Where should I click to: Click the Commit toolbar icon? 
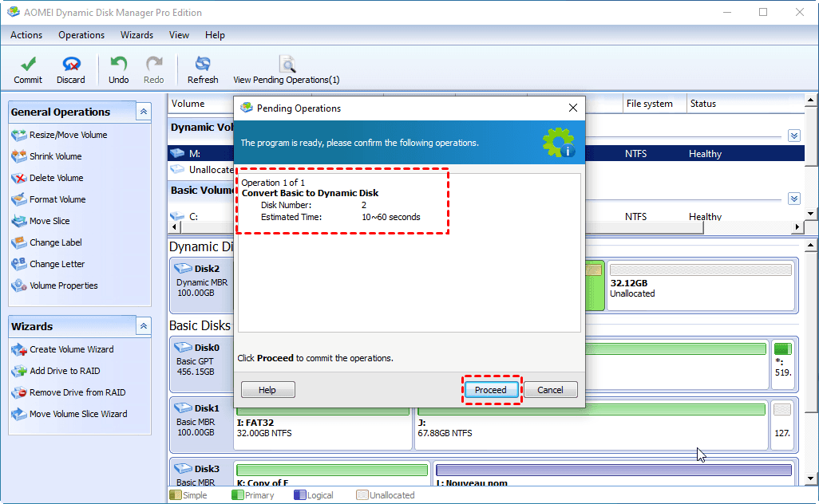(28, 69)
